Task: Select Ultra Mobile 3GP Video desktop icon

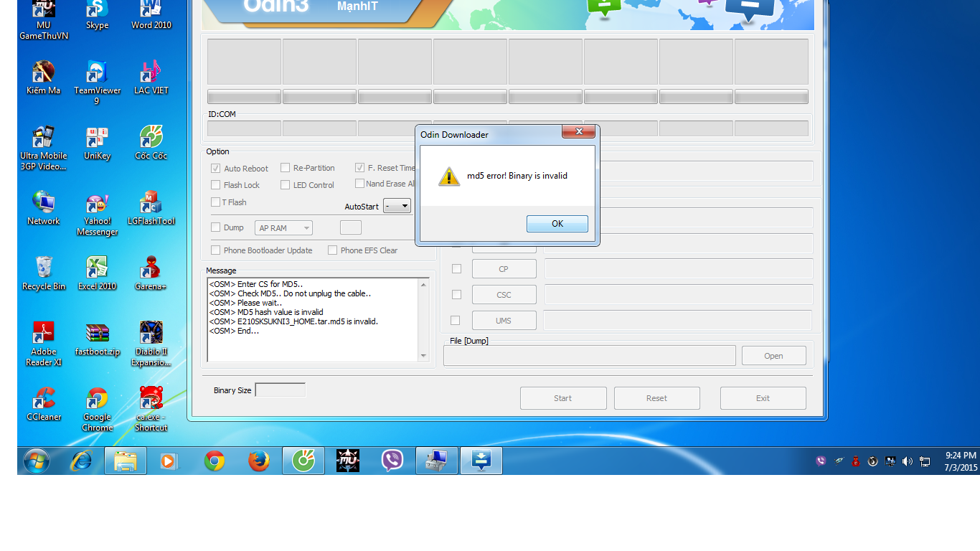Action: [x=44, y=148]
